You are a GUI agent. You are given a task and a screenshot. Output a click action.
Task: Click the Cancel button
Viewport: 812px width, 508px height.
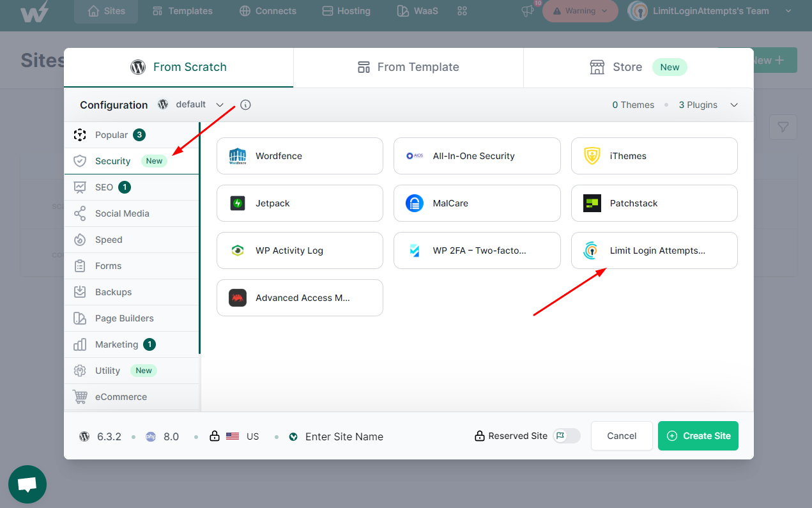(622, 436)
